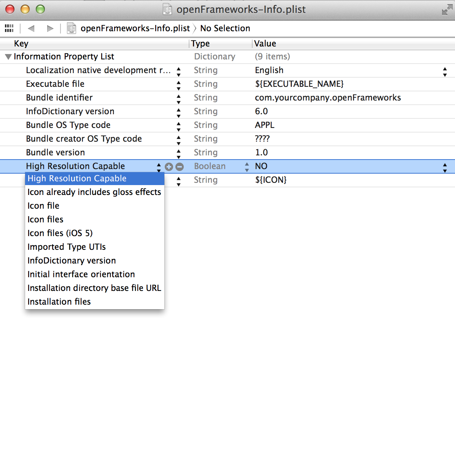455x476 pixels.
Task: Click the window title openFrameworks-Info.plist
Action: point(241,9)
